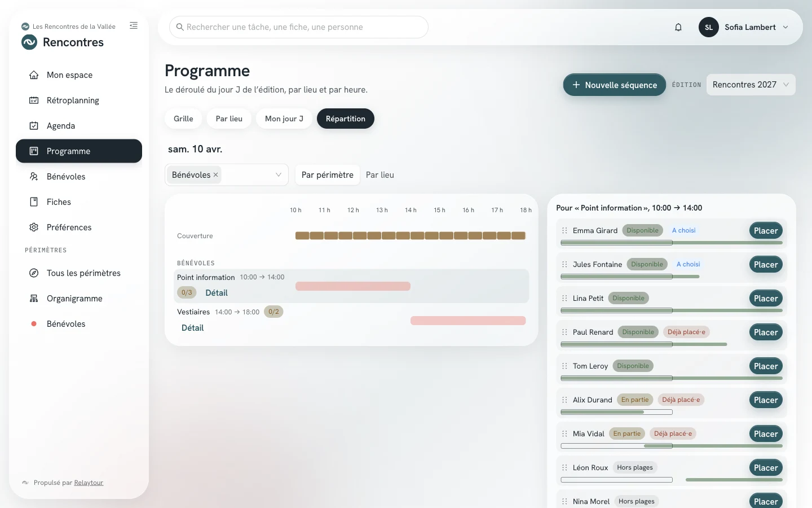Grab the drag handle for Alix Durand

(564, 400)
